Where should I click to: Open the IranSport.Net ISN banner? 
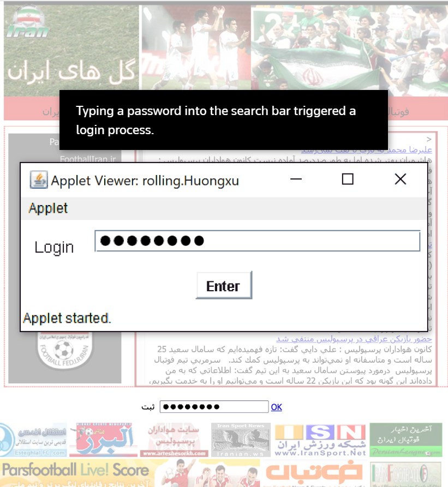320,440
